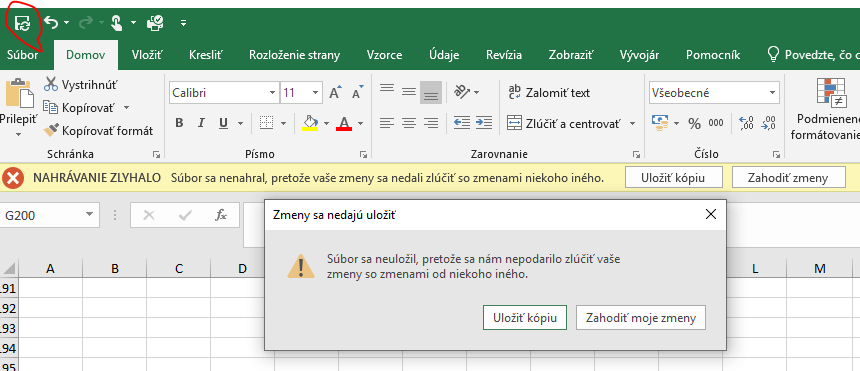Click the yellow fill color bucket
The width and height of the screenshot is (860, 371).
click(310, 122)
